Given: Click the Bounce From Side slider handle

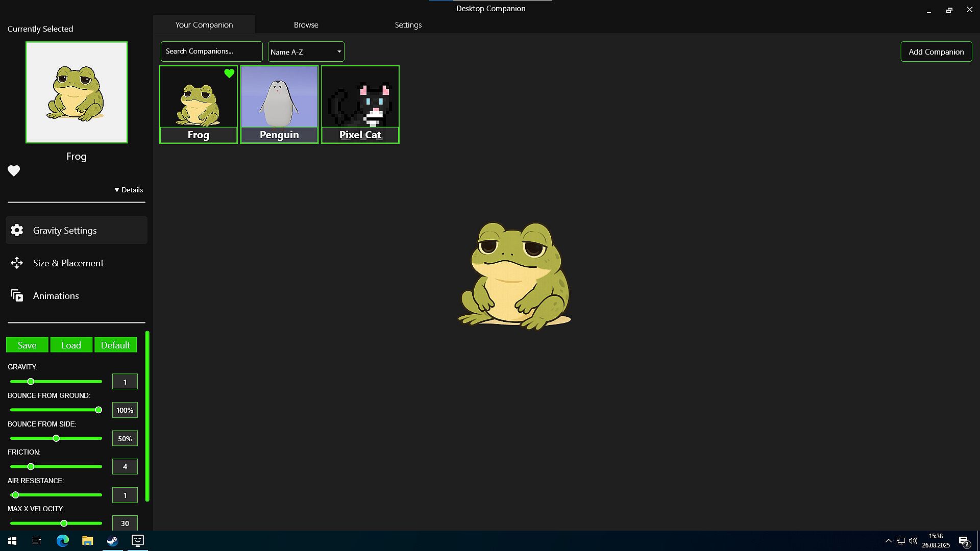Looking at the screenshot, I should (56, 438).
